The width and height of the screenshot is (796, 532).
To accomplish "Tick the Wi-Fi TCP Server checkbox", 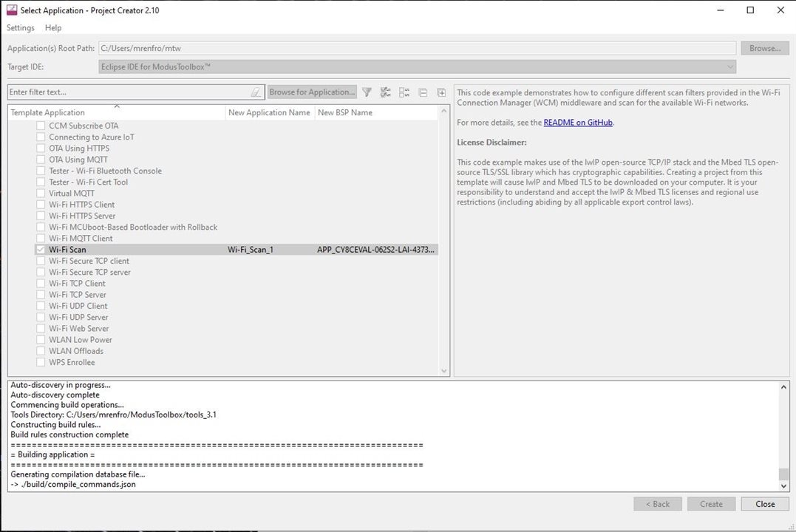I will (41, 294).
